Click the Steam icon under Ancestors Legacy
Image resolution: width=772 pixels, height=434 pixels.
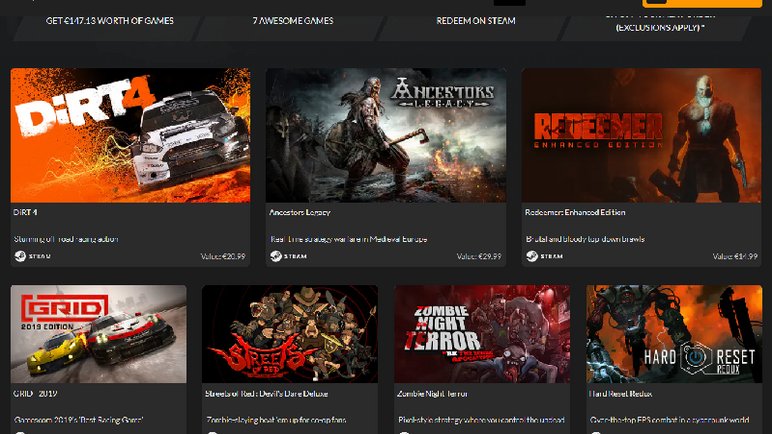pos(276,256)
